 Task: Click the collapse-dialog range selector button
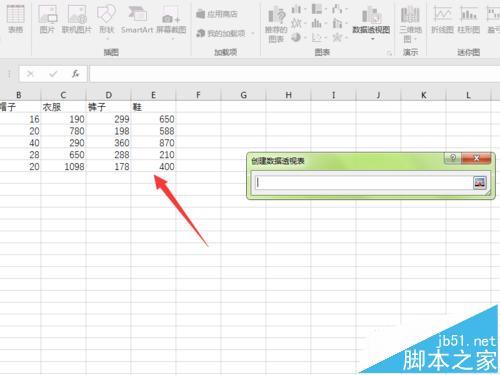point(479,183)
